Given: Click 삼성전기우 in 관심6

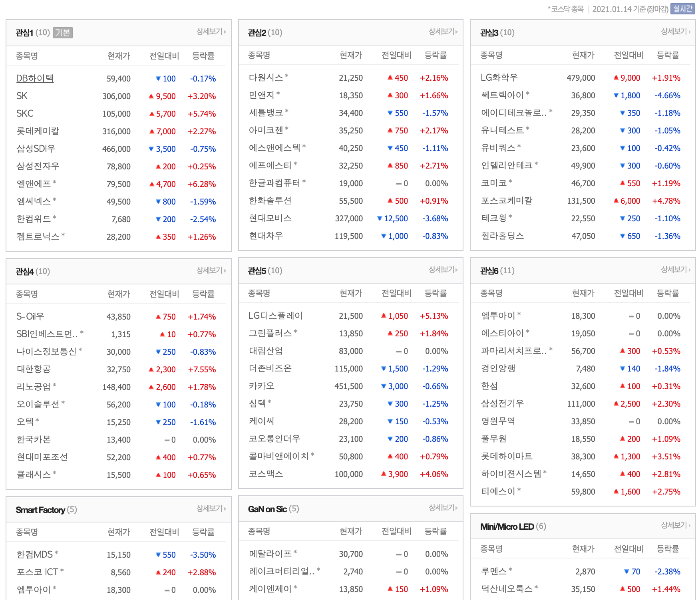Looking at the screenshot, I should [503, 403].
